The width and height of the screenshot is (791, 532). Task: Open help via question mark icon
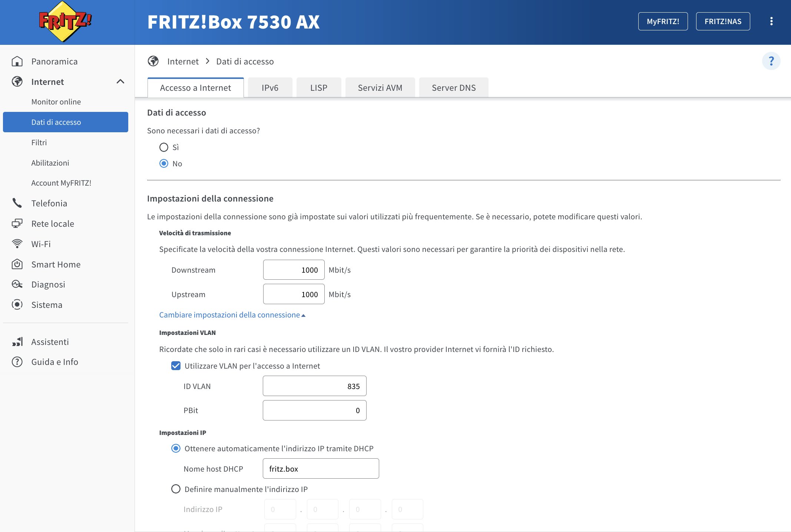coord(771,61)
